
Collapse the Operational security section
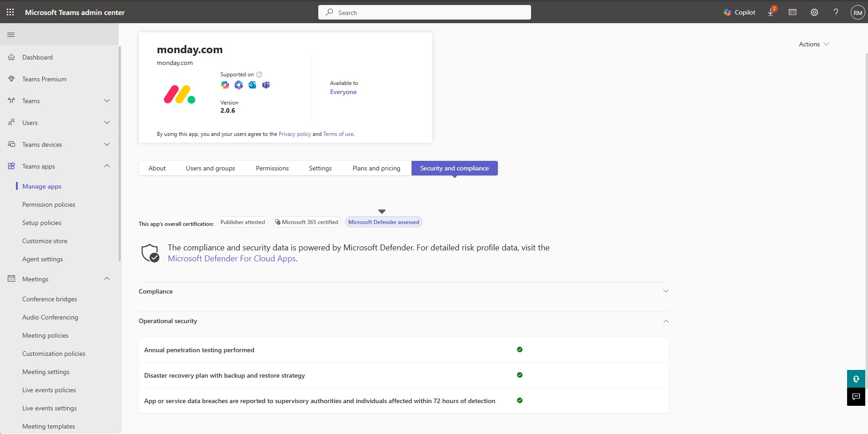click(666, 321)
